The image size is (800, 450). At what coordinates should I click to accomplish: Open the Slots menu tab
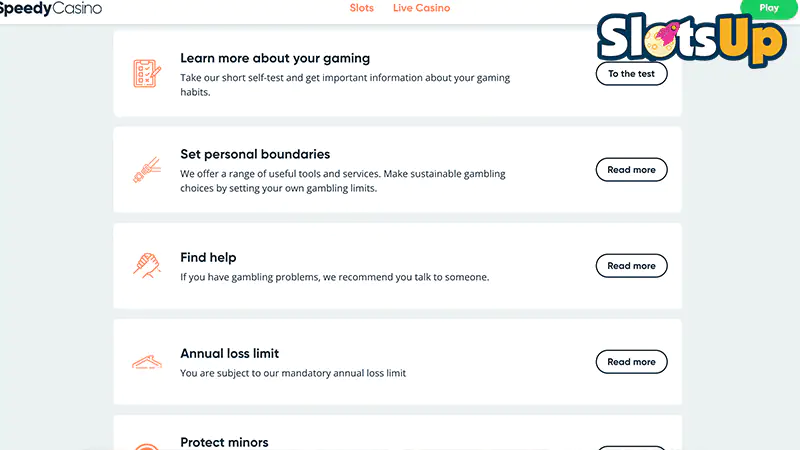click(362, 8)
